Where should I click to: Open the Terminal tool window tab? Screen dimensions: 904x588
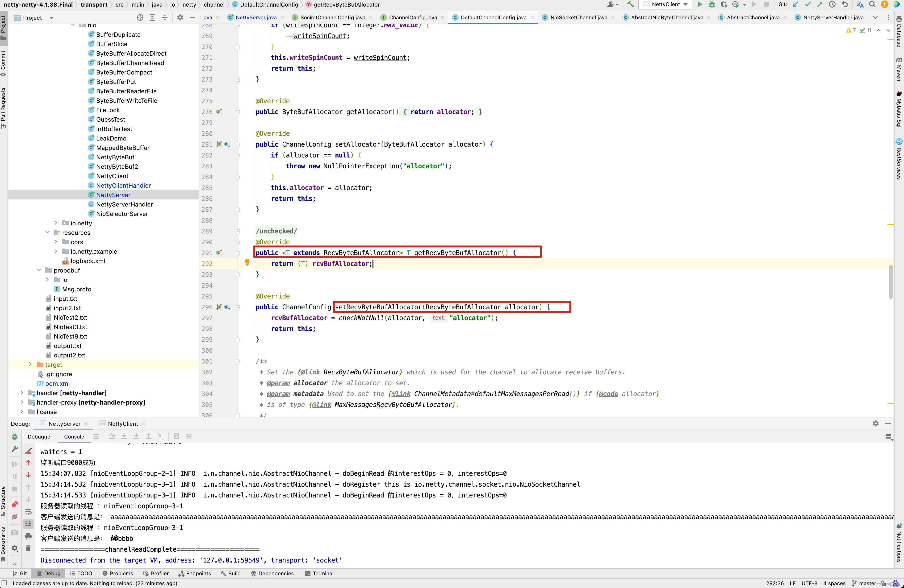[319, 574]
